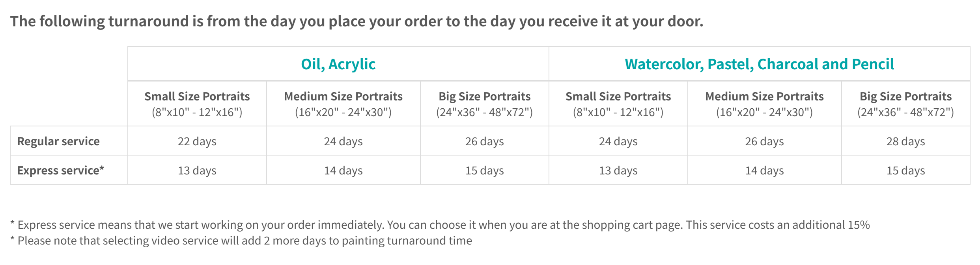The height and width of the screenshot is (265, 980).
Task: Click the Regular service row label
Action: pyautogui.click(x=58, y=141)
